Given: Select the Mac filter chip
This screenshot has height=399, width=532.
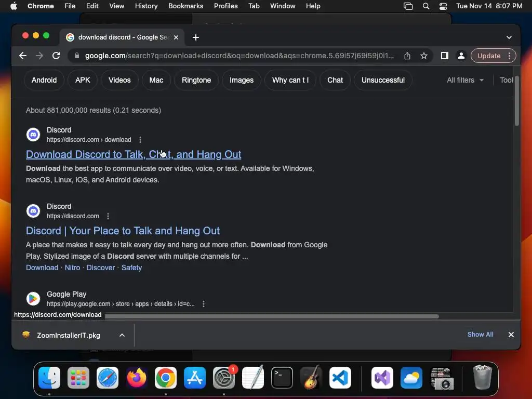Looking at the screenshot, I should (x=156, y=80).
